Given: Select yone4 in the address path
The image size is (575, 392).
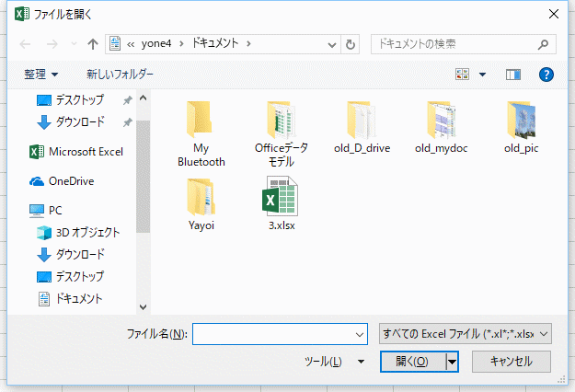Looking at the screenshot, I should coord(156,43).
